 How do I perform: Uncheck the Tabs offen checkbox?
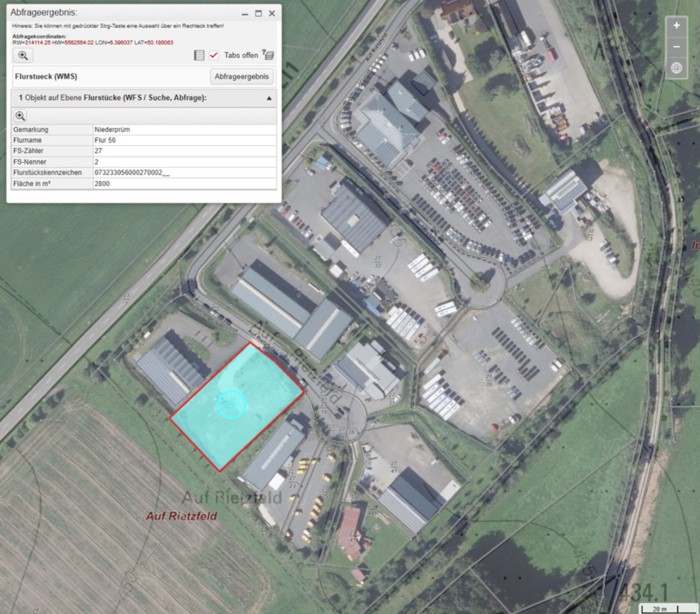[214, 55]
